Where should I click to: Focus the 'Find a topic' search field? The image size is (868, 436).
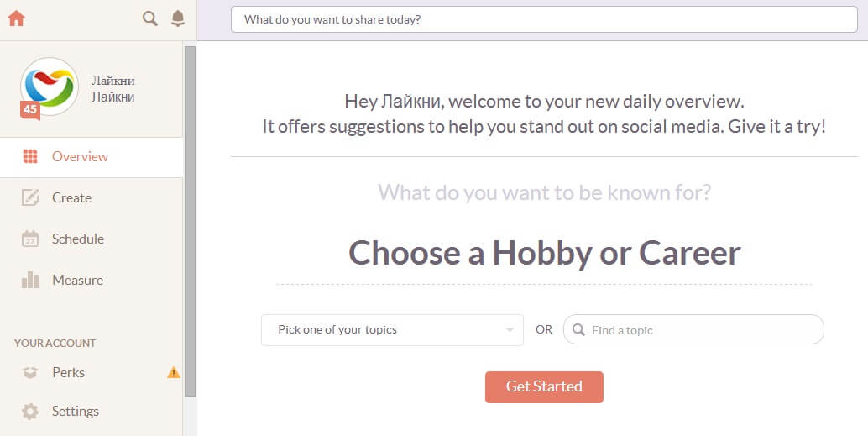(x=702, y=330)
